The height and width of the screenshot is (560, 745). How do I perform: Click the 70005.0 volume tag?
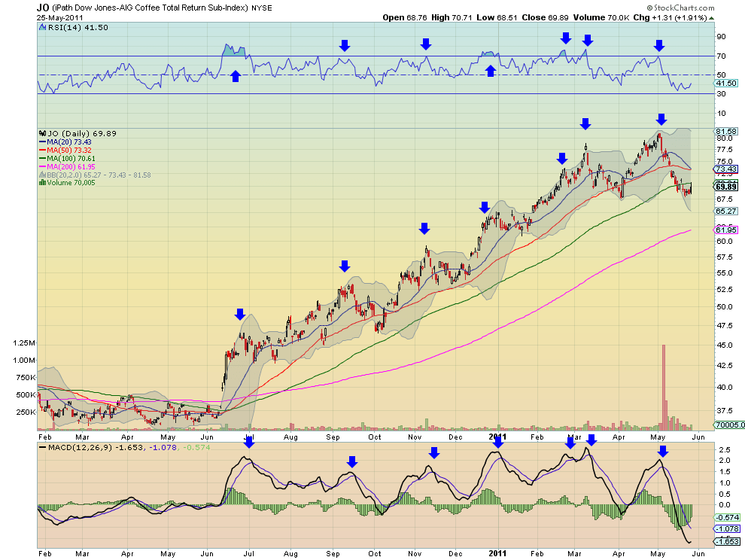(x=729, y=425)
